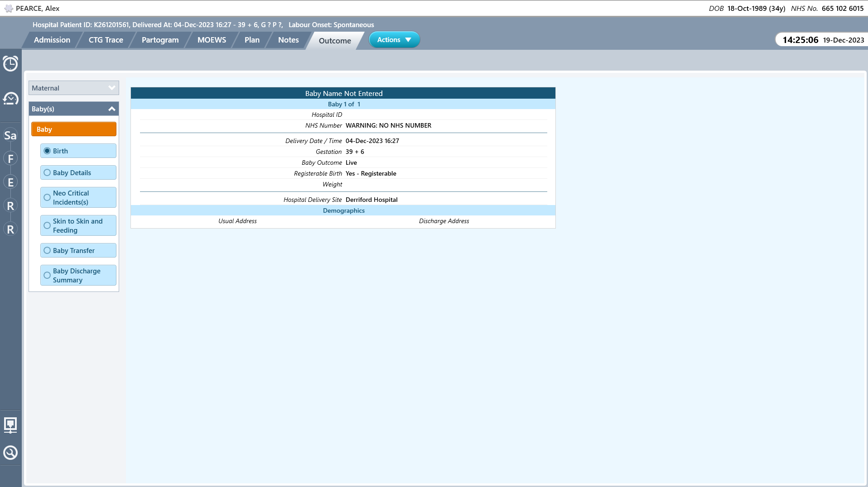Select the Birth radio option
This screenshot has width=868, height=487.
click(78, 151)
